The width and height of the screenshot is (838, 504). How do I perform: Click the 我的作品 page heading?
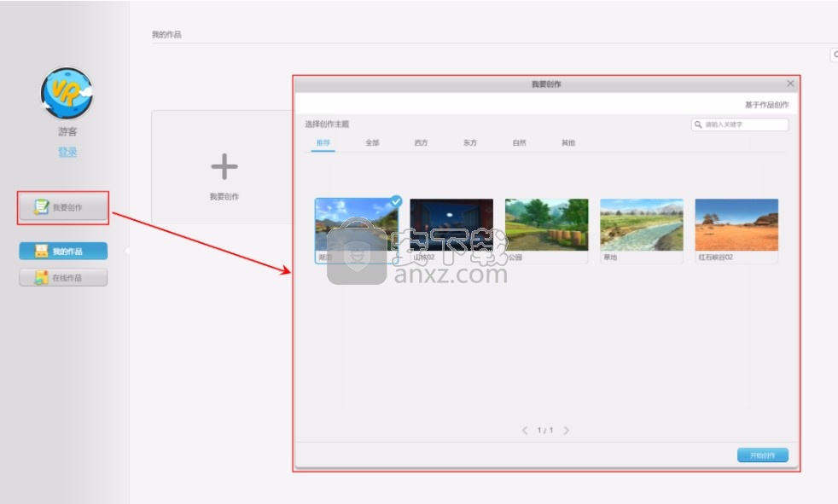(x=166, y=34)
